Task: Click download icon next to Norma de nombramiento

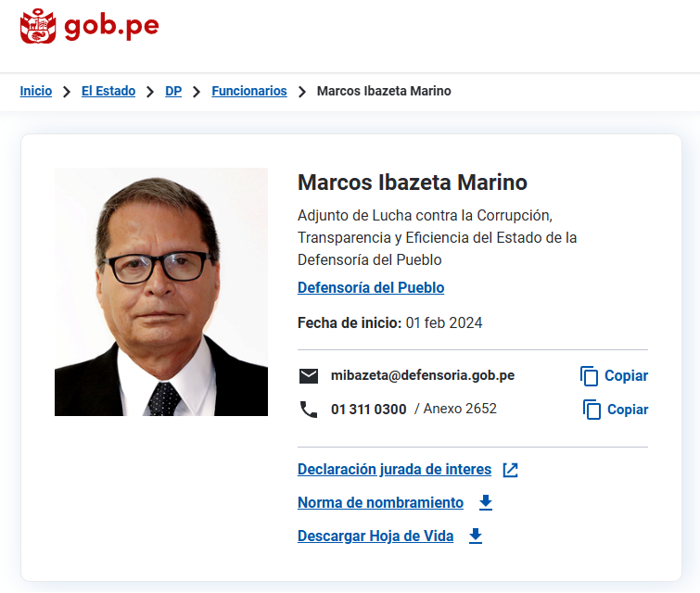Action: [486, 503]
